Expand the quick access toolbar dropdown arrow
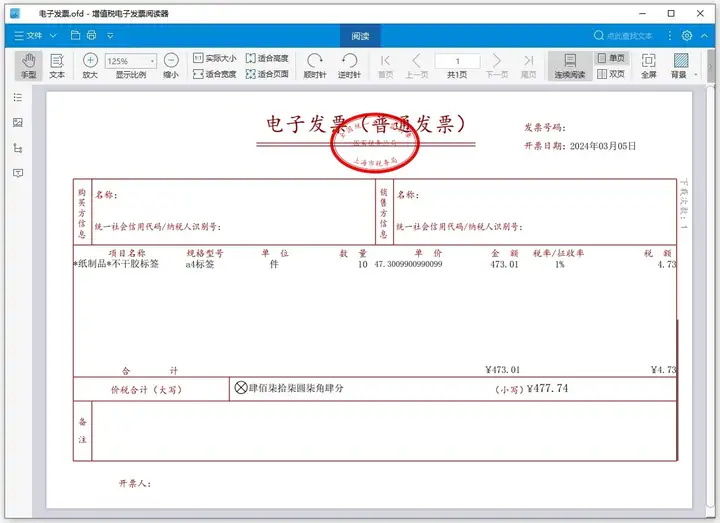The width and height of the screenshot is (720, 523). [x=110, y=35]
